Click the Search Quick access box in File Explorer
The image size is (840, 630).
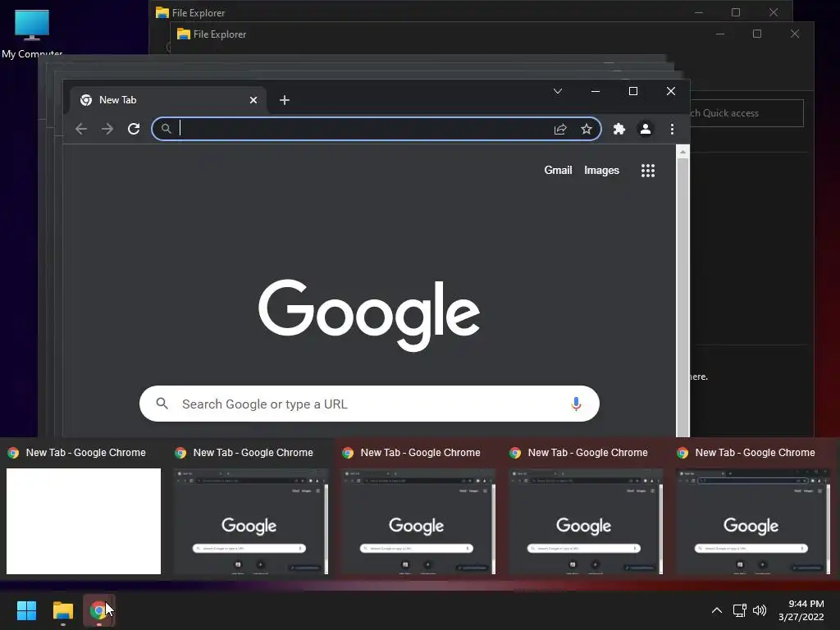pos(746,113)
